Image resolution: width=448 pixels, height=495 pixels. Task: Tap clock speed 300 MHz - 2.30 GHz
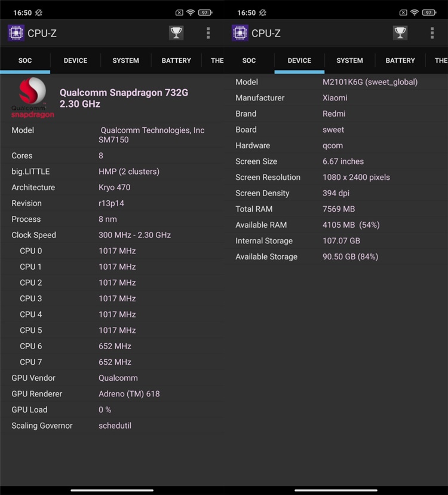click(x=134, y=235)
